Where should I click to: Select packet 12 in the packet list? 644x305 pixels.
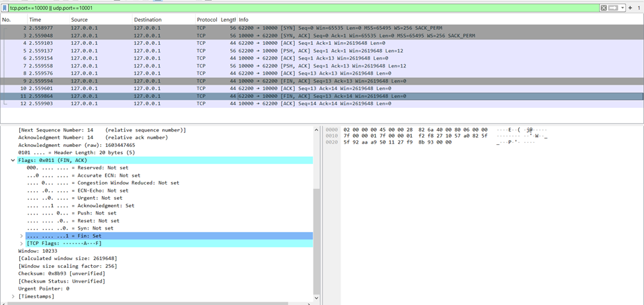pos(264,103)
